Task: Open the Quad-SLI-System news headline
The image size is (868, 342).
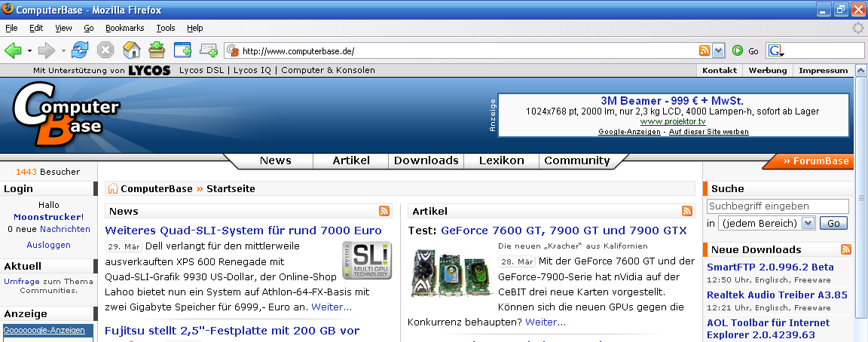Action: coord(243,231)
